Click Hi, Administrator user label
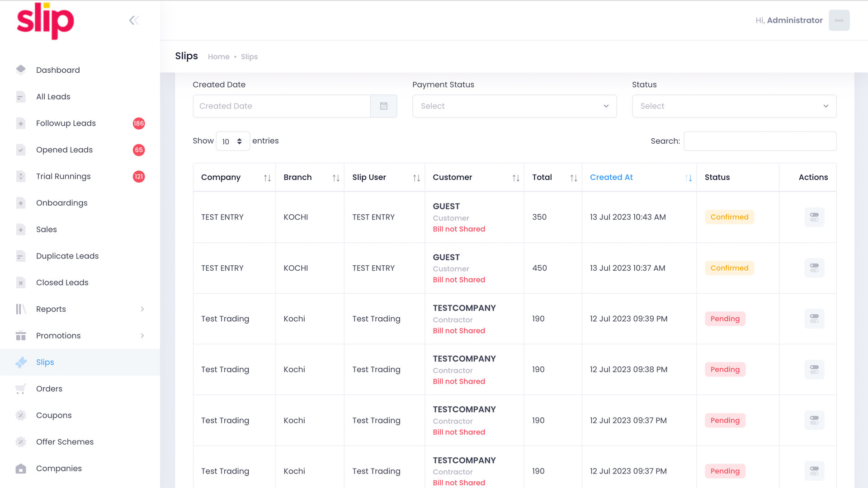The width and height of the screenshot is (868, 488). pyautogui.click(x=789, y=20)
